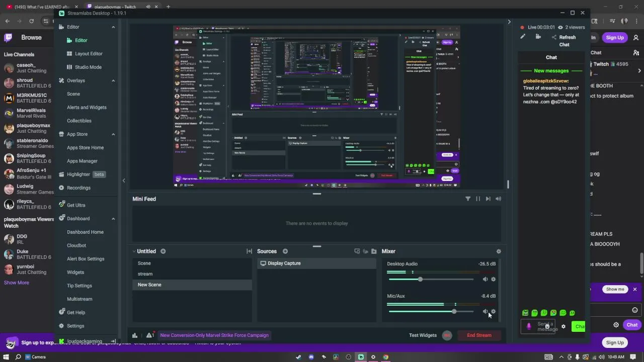Select the 'Scene' entry in scenes list
Viewport: 644px width, 362px height.
click(192, 263)
